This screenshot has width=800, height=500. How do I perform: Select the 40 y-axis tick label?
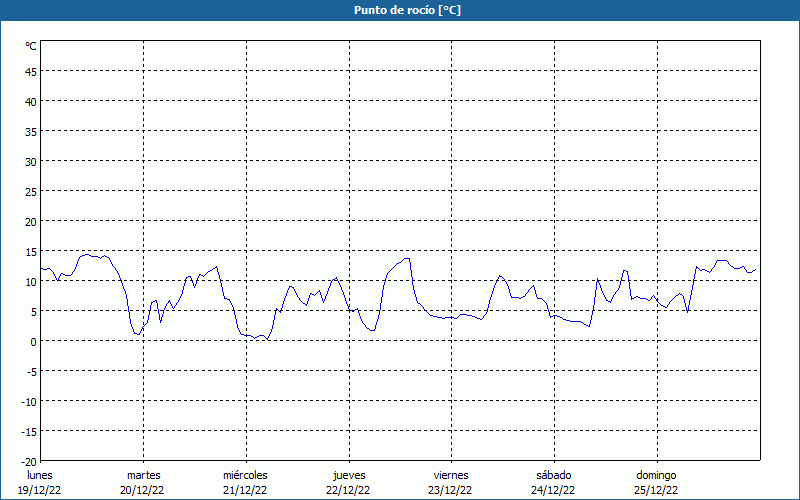31,101
